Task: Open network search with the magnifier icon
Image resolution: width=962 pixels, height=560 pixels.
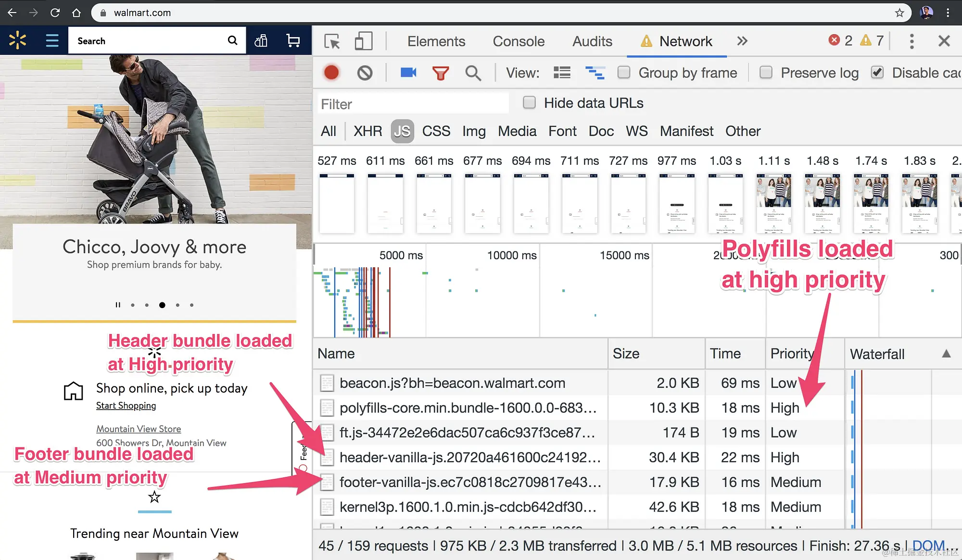Action: [x=473, y=73]
